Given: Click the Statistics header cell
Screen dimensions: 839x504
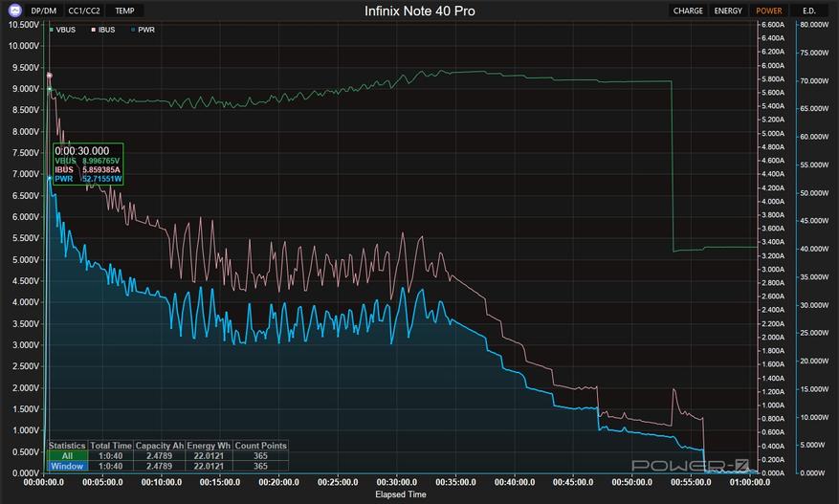Looking at the screenshot, I should 67,446.
